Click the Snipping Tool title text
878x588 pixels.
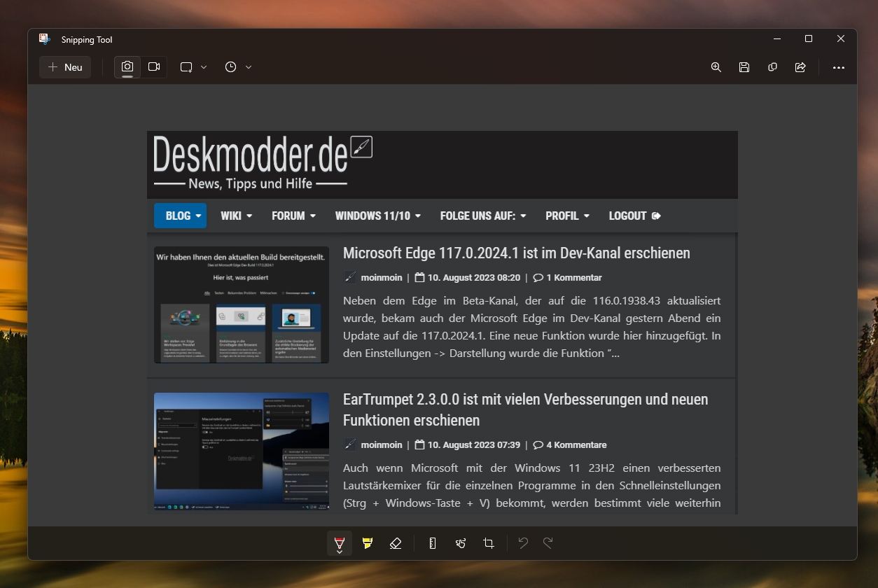pos(87,40)
